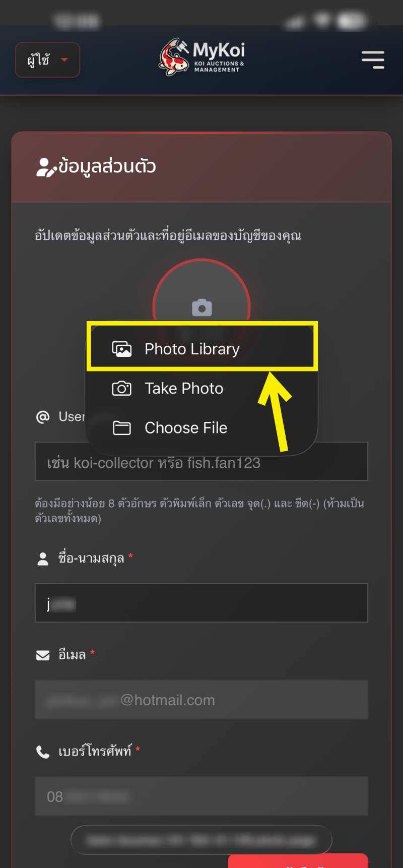Click the username field with koi-collector placeholder
The height and width of the screenshot is (868, 403).
click(x=201, y=462)
